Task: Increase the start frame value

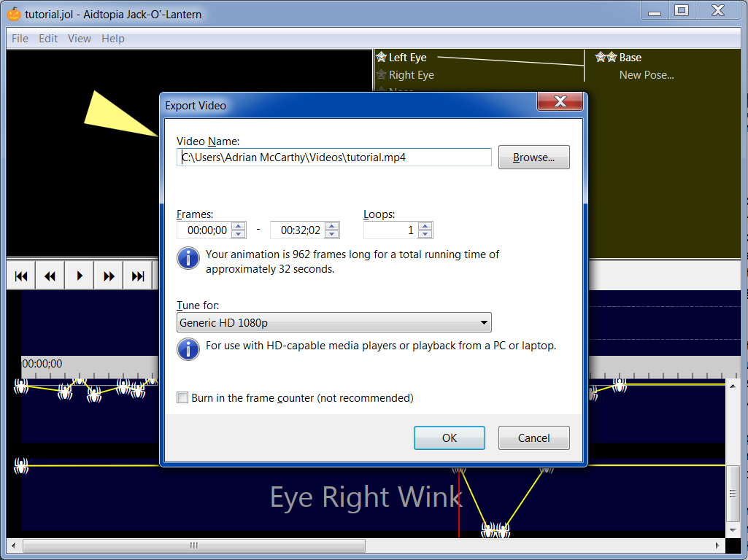Action: pyautogui.click(x=239, y=226)
